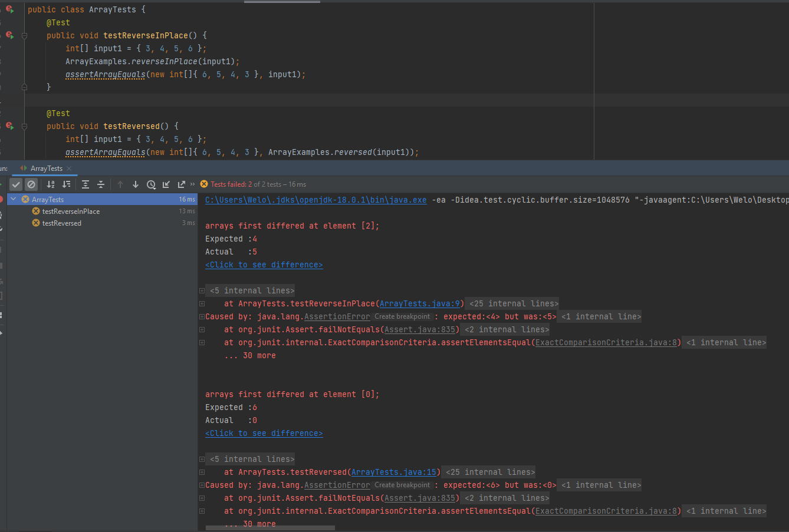This screenshot has height=532, width=789.
Task: Click 'arrays first differed at element [0];' text
Action: pos(292,394)
